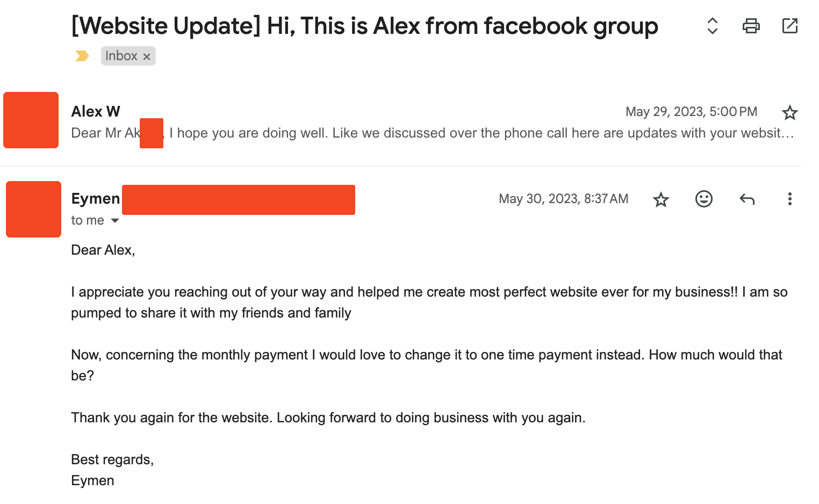Click the sender name Alex W
The image size is (819, 504).
(96, 111)
